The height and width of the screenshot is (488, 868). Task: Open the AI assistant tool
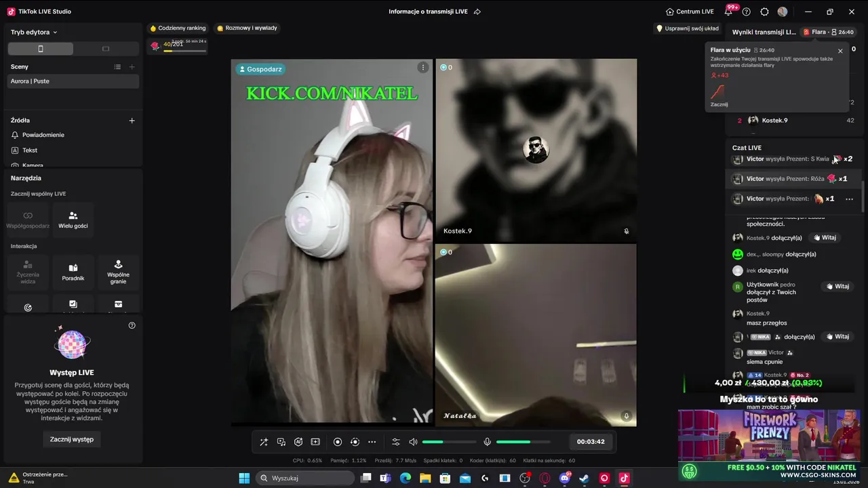pyautogui.click(x=298, y=442)
